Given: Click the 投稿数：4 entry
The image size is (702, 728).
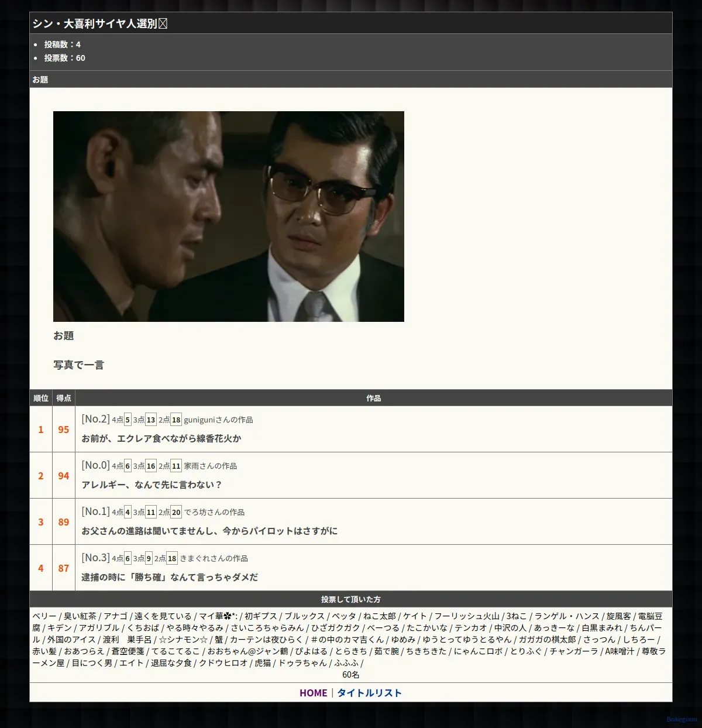Looking at the screenshot, I should click(x=63, y=44).
